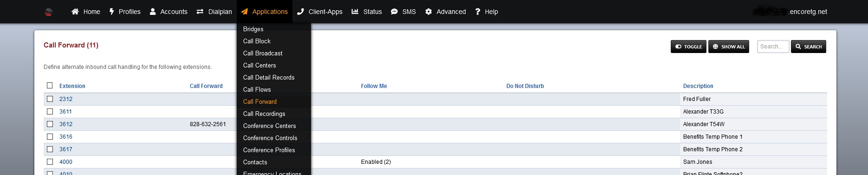868x175 pixels.
Task: Click the Advanced gear icon
Action: tap(428, 12)
